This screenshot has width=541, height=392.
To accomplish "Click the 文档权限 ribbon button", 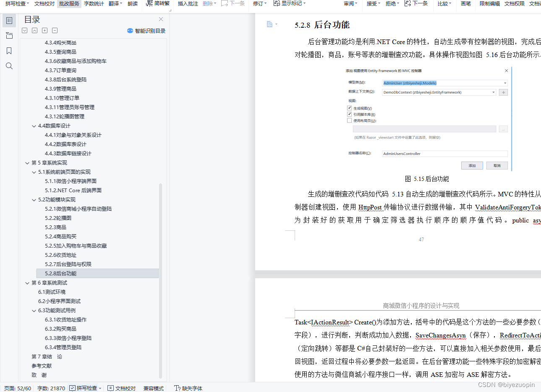I will (515, 3).
